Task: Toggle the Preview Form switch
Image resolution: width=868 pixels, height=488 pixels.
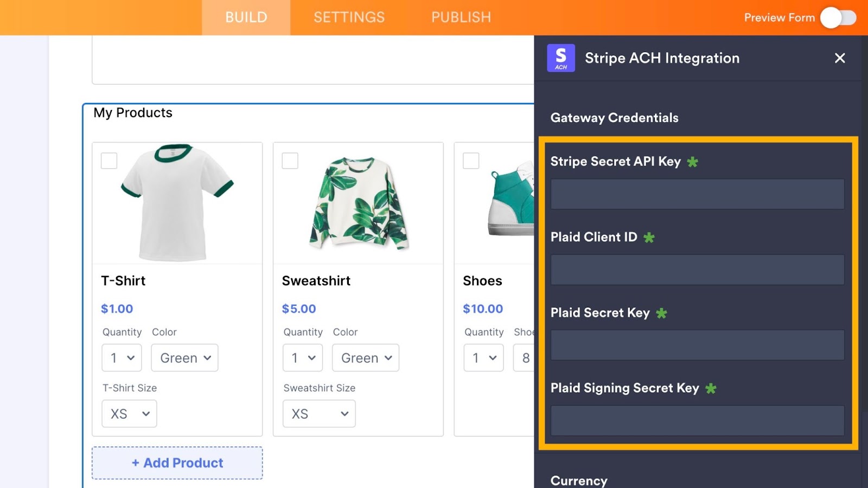Action: coord(838,18)
